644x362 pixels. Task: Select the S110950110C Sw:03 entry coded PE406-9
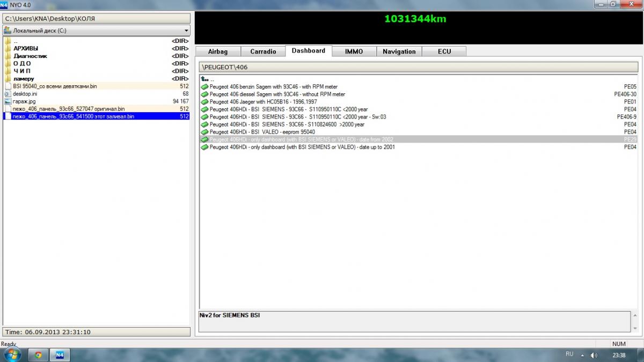(x=419, y=117)
